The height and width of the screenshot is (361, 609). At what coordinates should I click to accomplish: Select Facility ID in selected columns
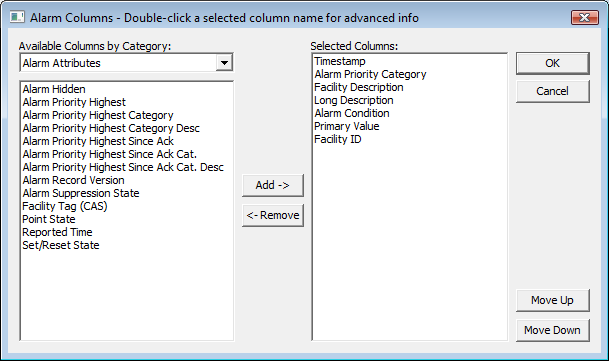[x=338, y=140]
